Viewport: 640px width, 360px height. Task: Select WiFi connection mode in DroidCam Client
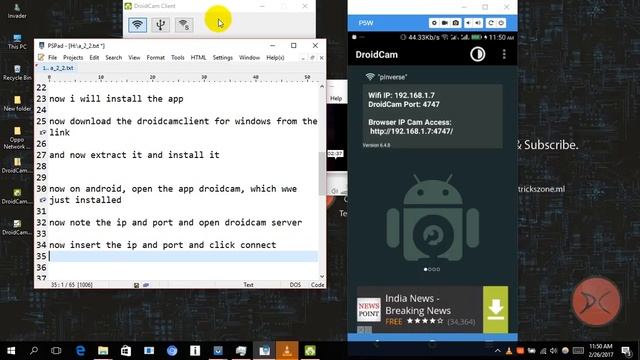(138, 24)
